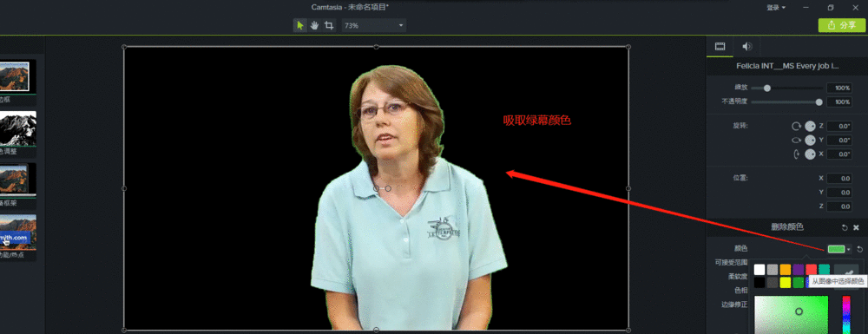Open the 73% canvas zoom dropdown

(x=373, y=25)
